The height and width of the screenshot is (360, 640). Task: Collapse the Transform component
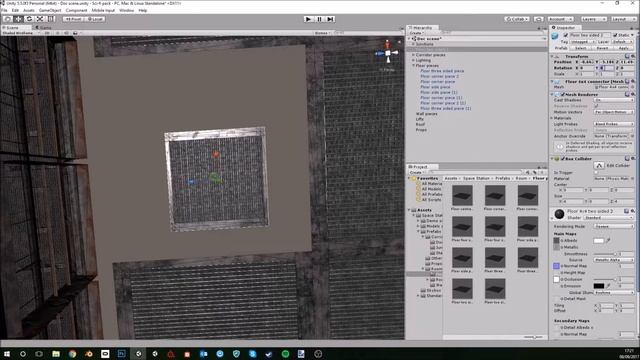pyautogui.click(x=552, y=56)
